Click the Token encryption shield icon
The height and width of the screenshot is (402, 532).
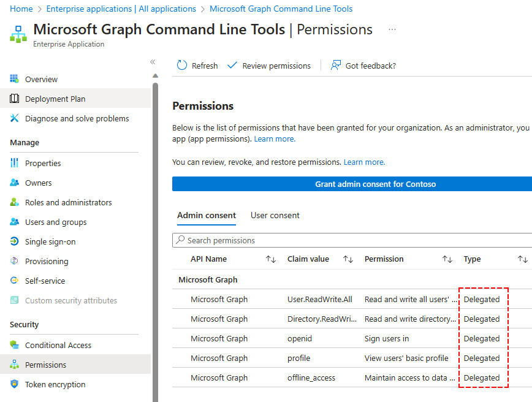[x=14, y=384]
